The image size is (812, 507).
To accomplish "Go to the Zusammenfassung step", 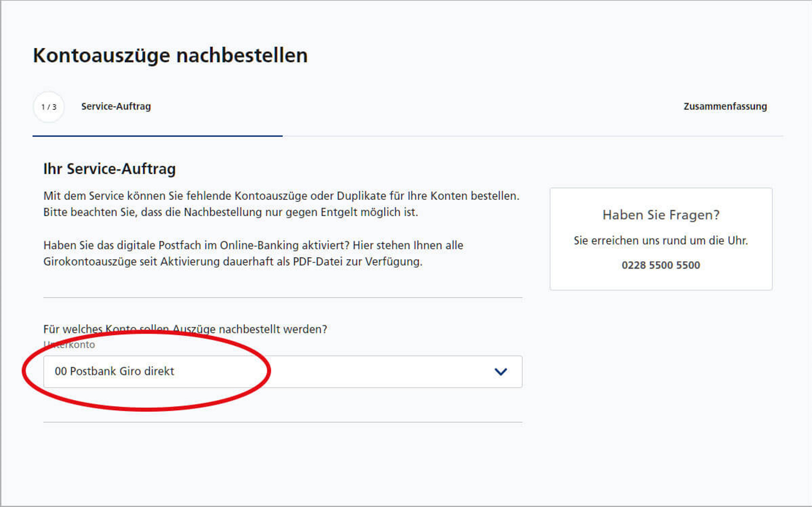I will point(725,106).
